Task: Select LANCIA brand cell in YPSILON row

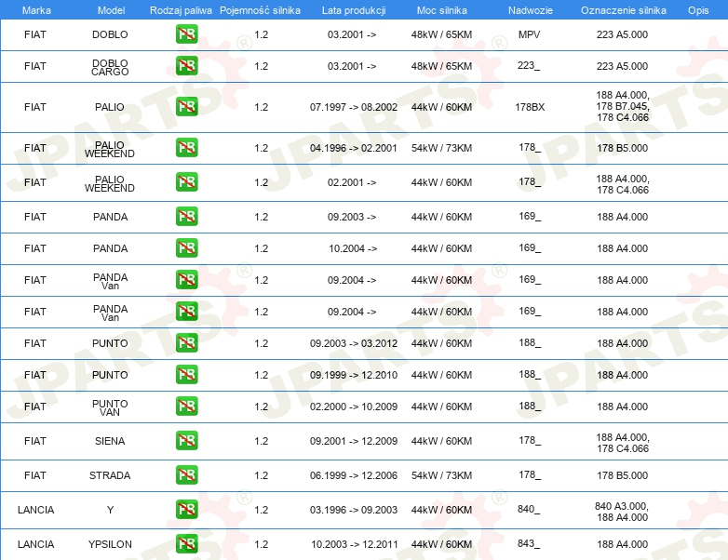Action: tap(35, 544)
